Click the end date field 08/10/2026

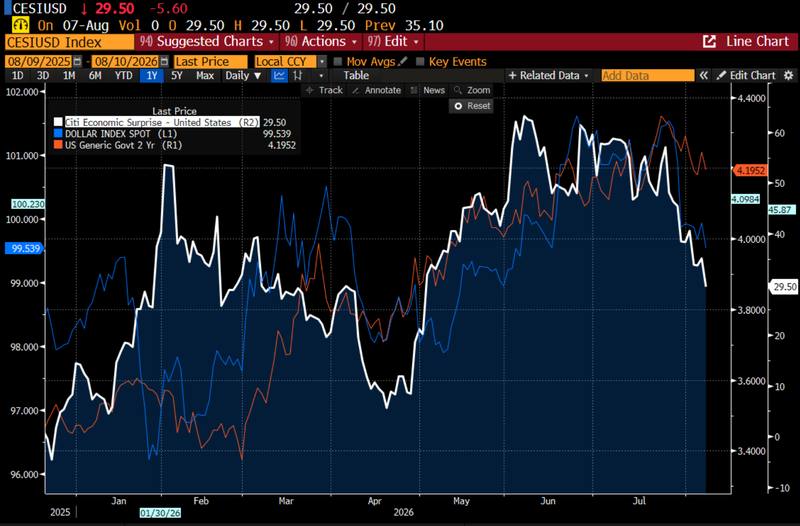[126, 62]
